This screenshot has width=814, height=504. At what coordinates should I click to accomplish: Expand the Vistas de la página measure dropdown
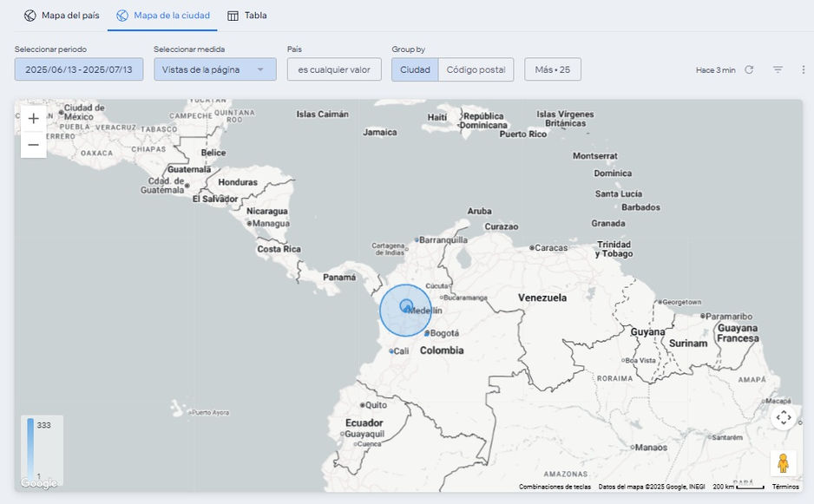coord(215,69)
